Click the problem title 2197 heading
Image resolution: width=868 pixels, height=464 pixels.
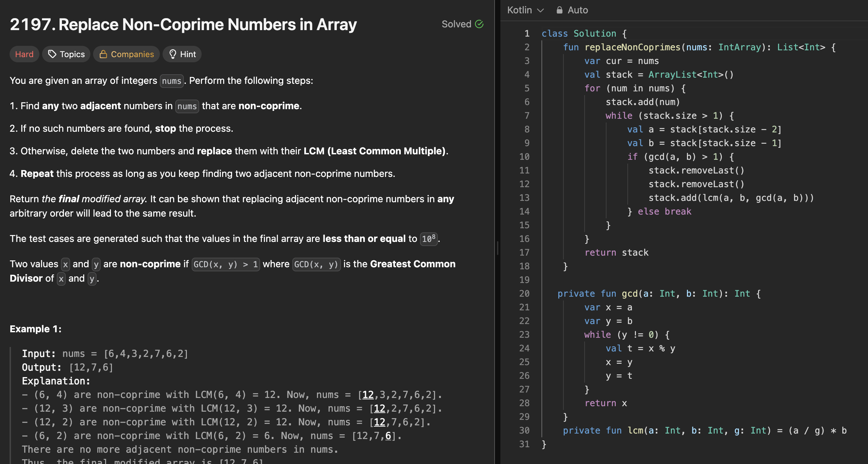183,25
